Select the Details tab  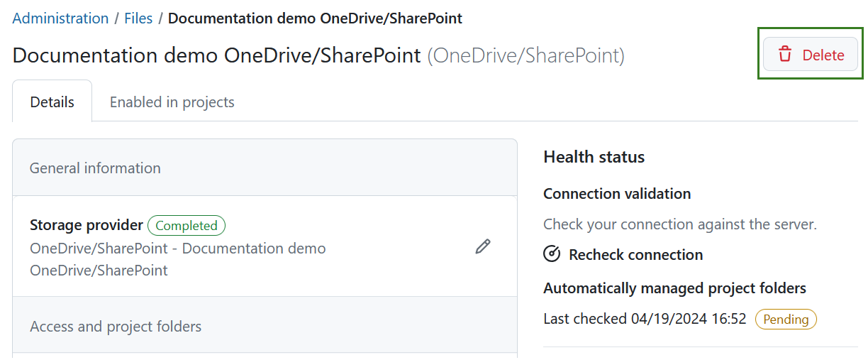click(52, 102)
